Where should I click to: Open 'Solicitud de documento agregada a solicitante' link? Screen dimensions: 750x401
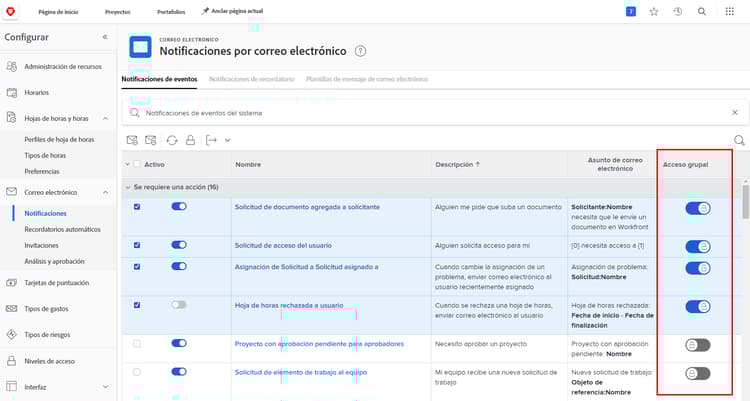pyautogui.click(x=307, y=207)
